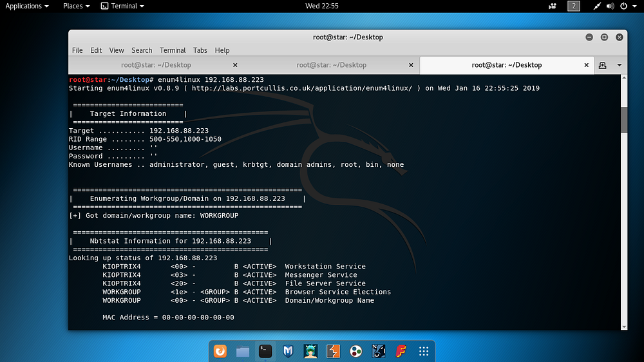Open the File menu
This screenshot has height=362, width=644.
pyautogui.click(x=77, y=50)
